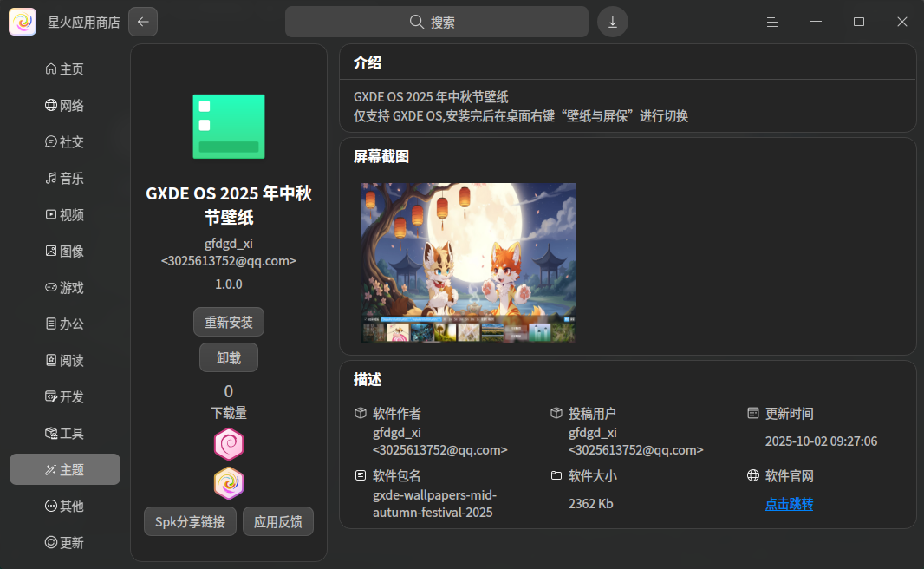The height and width of the screenshot is (569, 924).
Task: Open the download manager icon
Action: 613,22
